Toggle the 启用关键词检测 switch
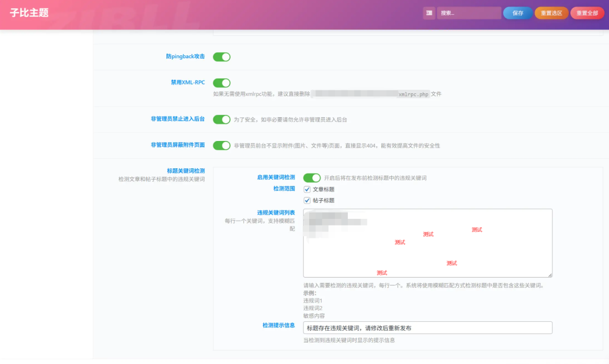The image size is (609, 364). [x=312, y=178]
